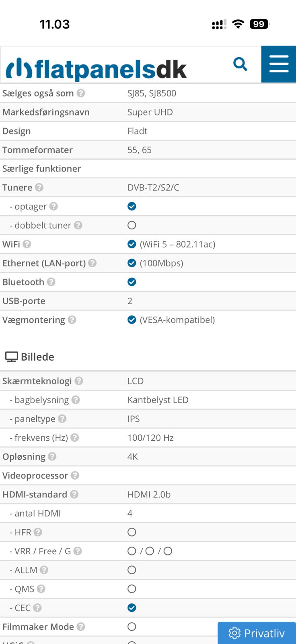Click the Bluetooth checkmark indicator
This screenshot has height=644, width=296.
(x=132, y=282)
